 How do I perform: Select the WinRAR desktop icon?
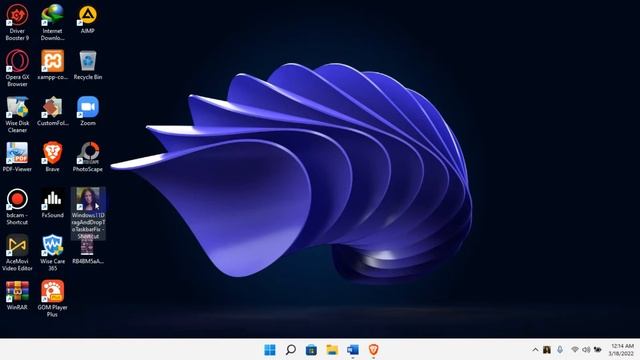17,296
